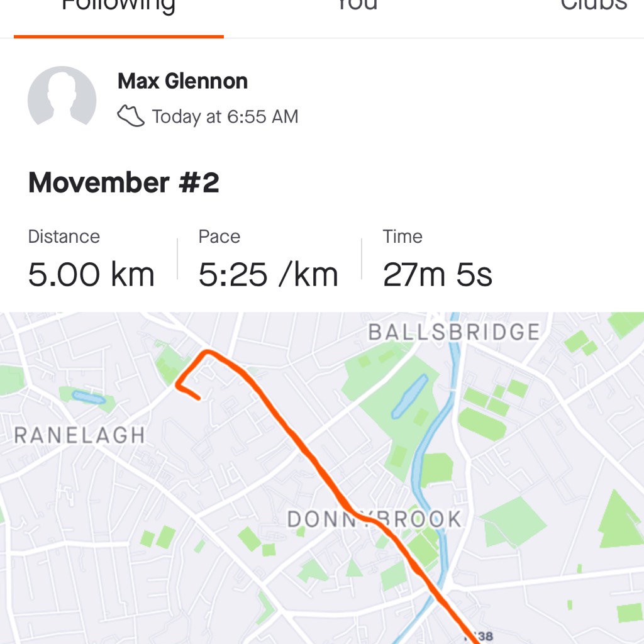
Task: Tap the 'Today at 6:55 AM' timestamp
Action: pyautogui.click(x=225, y=116)
